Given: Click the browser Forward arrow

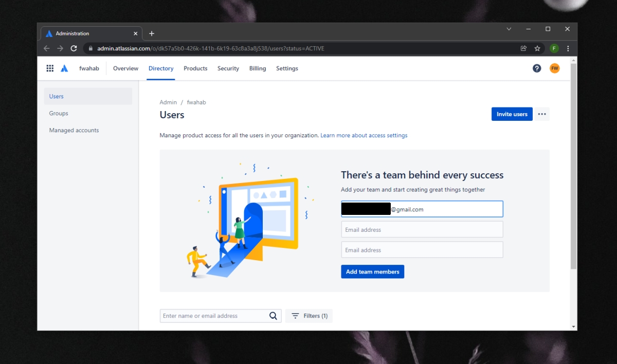Looking at the screenshot, I should [x=60, y=48].
